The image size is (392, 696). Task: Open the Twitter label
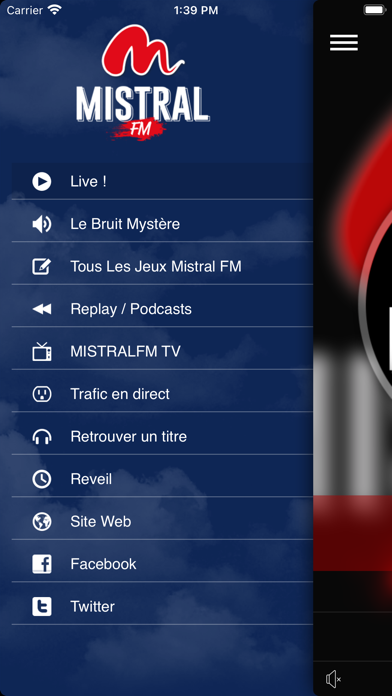point(92,607)
